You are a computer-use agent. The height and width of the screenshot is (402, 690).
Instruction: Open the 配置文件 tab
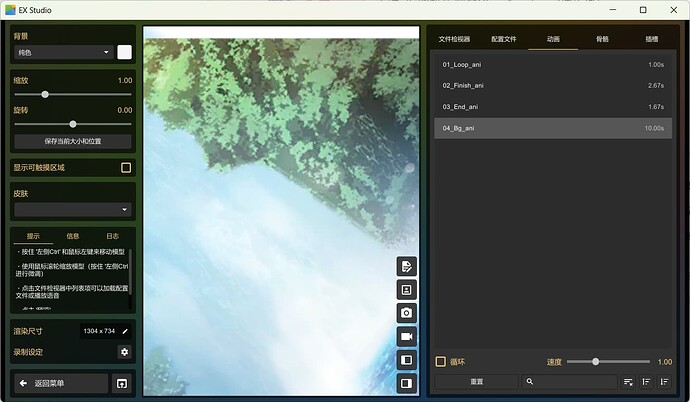[x=504, y=39]
